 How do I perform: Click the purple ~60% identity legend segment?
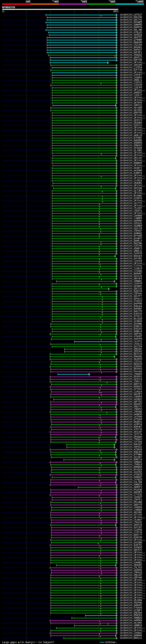73,4
